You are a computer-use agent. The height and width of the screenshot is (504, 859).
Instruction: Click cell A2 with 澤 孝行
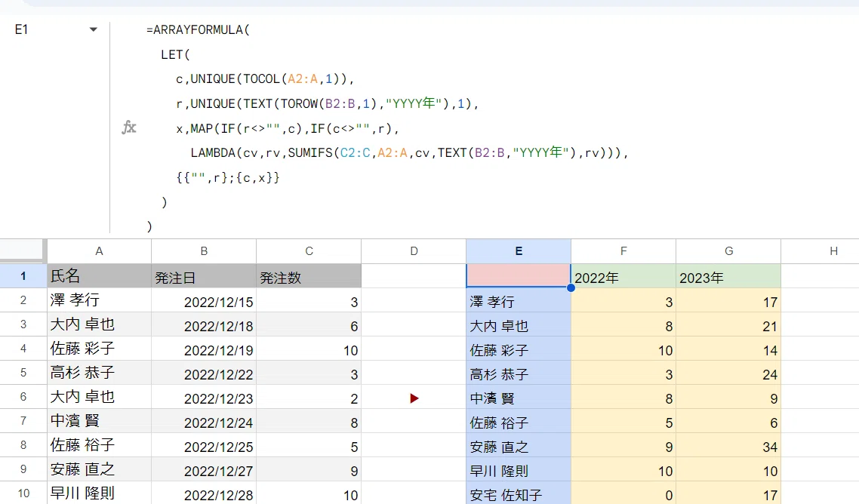click(99, 300)
